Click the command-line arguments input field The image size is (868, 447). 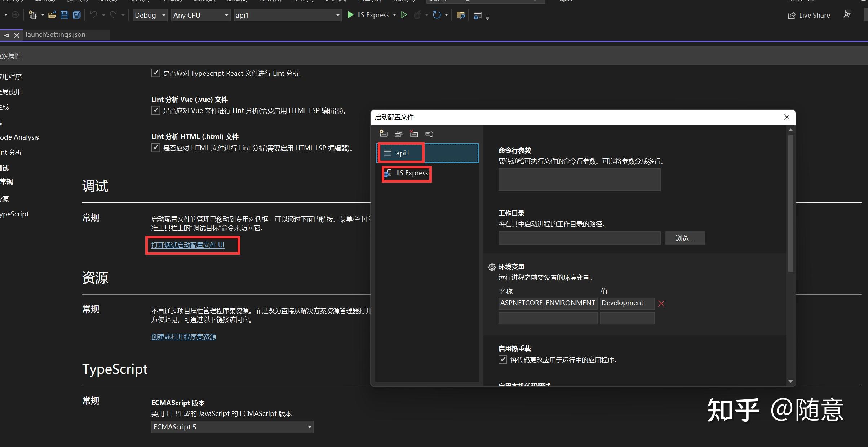tap(579, 180)
